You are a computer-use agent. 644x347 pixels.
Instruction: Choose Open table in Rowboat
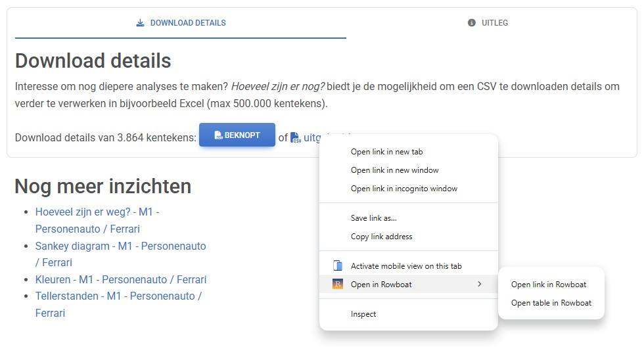551,303
